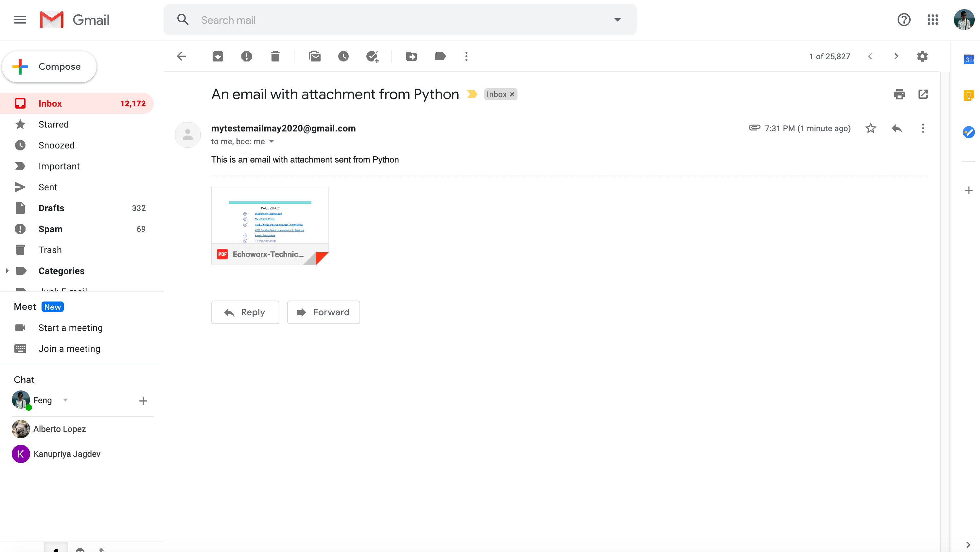The image size is (980, 552).
Task: Open the Echoworx PDF attachment
Action: (x=270, y=224)
